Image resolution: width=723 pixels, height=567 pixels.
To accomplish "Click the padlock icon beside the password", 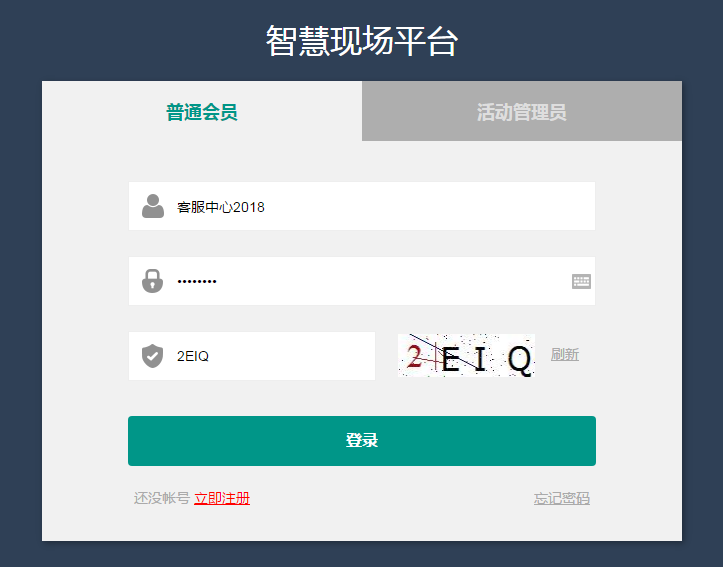I will [153, 281].
